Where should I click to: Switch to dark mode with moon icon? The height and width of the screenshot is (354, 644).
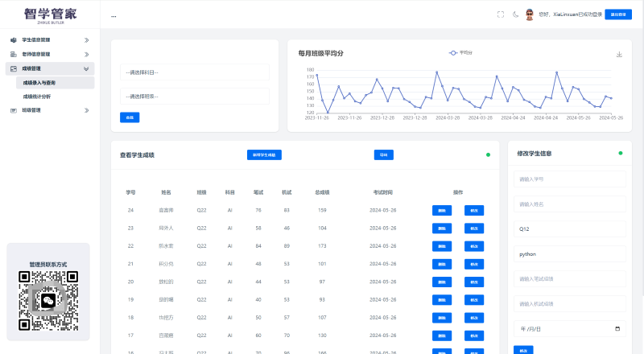tap(515, 14)
